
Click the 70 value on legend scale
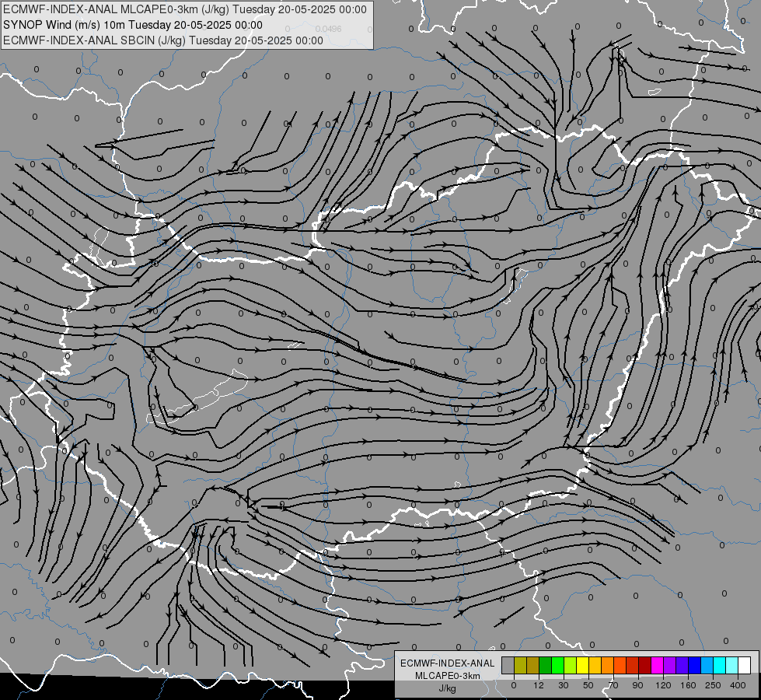click(x=613, y=685)
